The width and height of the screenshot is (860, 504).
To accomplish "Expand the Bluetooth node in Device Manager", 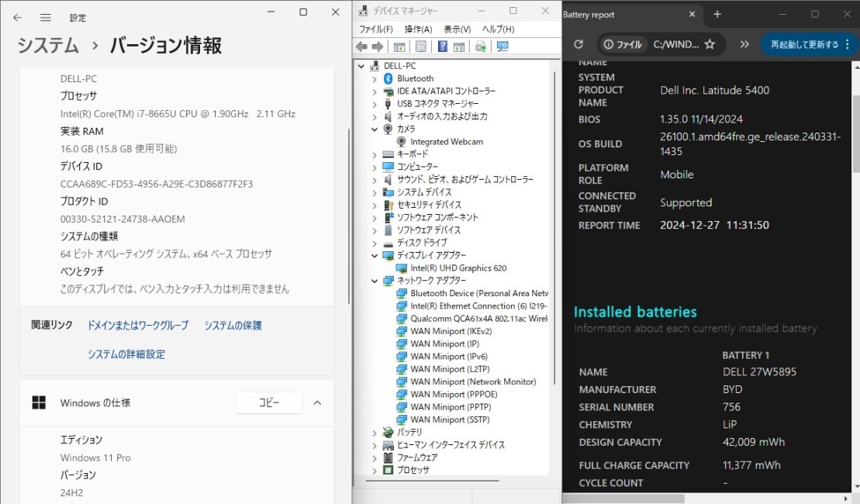I will (374, 78).
